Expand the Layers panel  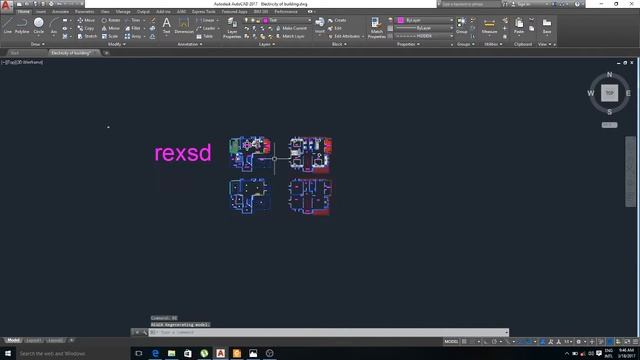pyautogui.click(x=267, y=44)
